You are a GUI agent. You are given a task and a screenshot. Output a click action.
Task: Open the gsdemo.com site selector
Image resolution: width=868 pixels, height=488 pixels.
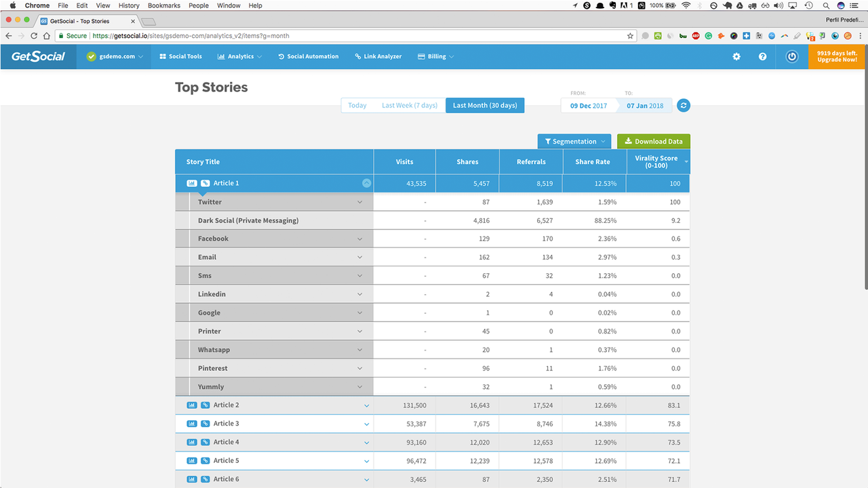click(115, 57)
